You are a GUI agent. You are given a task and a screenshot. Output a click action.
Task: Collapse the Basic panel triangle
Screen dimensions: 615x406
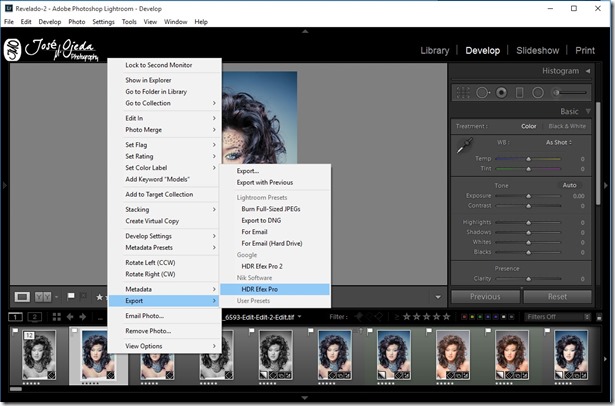(588, 111)
